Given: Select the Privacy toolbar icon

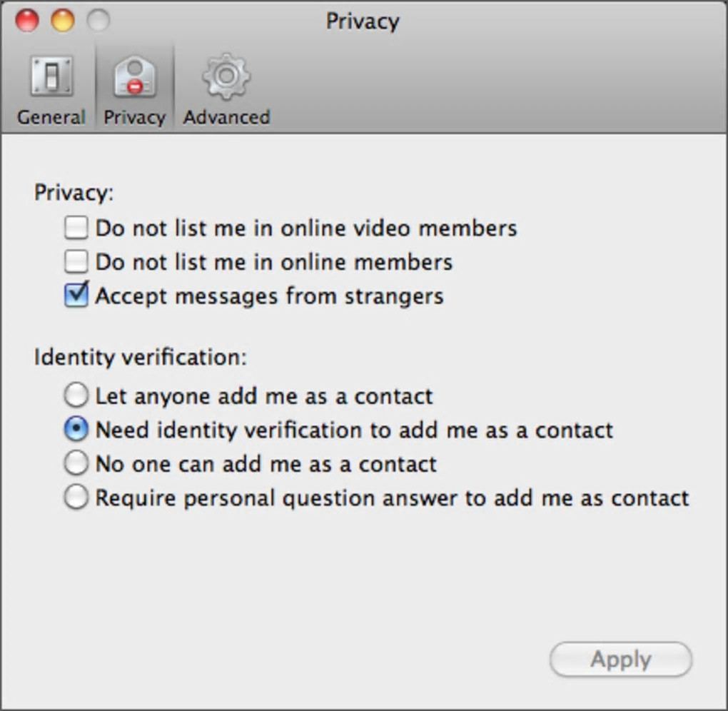Looking at the screenshot, I should pos(134,78).
